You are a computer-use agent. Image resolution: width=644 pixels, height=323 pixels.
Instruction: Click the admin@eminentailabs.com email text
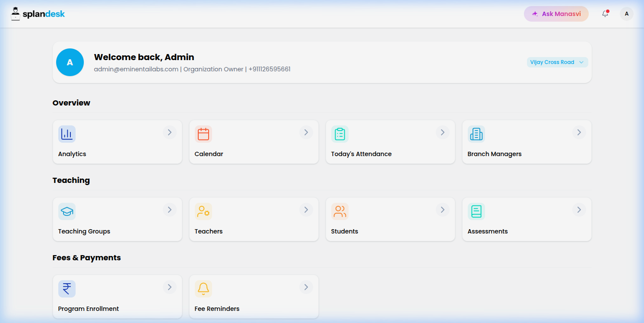tap(136, 69)
